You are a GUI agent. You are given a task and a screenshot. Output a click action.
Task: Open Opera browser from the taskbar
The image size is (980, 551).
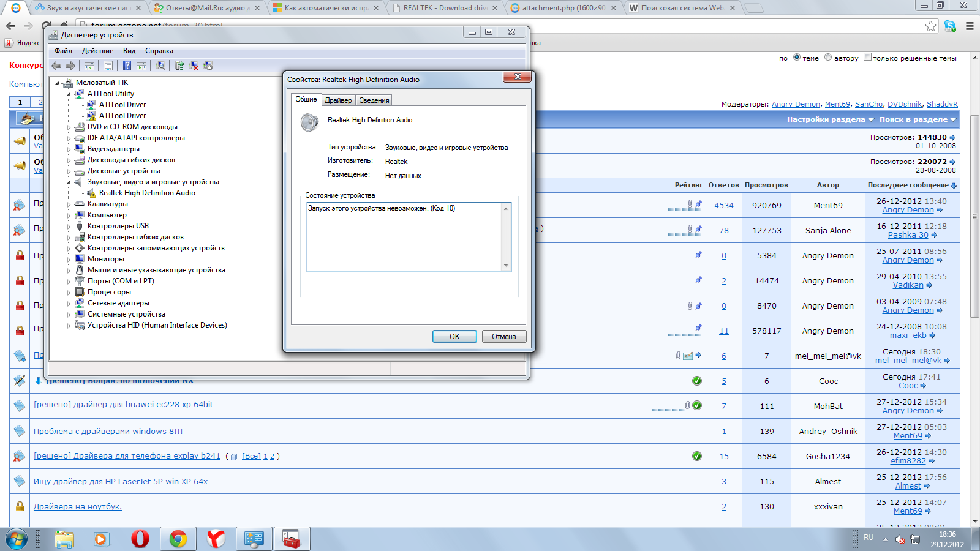point(140,539)
